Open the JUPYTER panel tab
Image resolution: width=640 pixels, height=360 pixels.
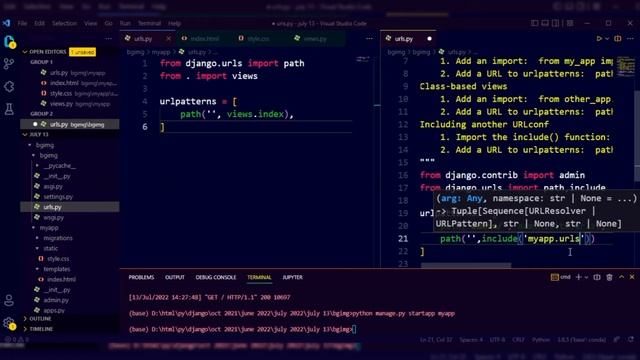(293, 277)
